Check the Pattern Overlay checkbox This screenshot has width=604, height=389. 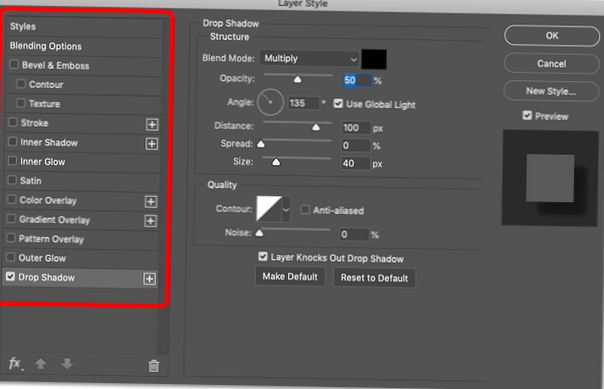11,238
